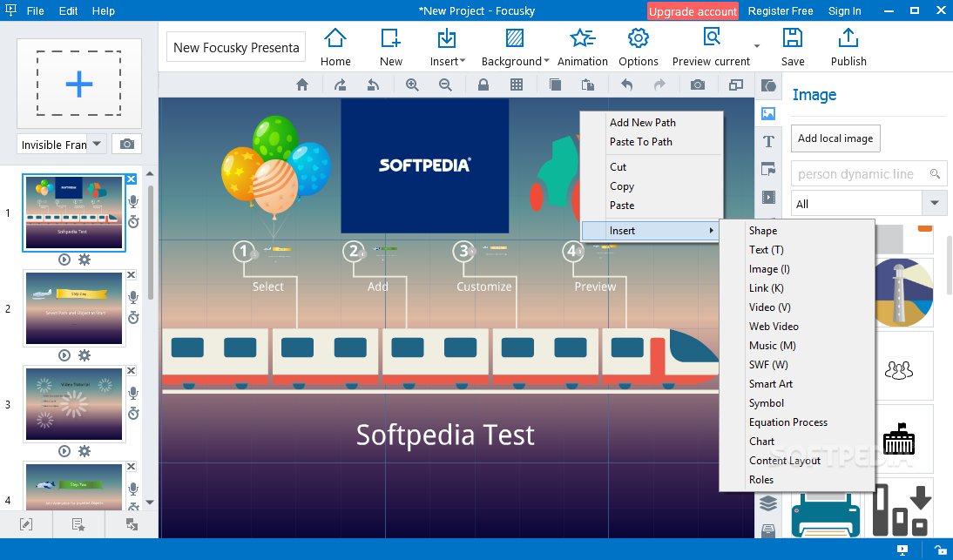This screenshot has width=953, height=560.
Task: Click the edit-note icon at bottom left
Action: click(26, 524)
